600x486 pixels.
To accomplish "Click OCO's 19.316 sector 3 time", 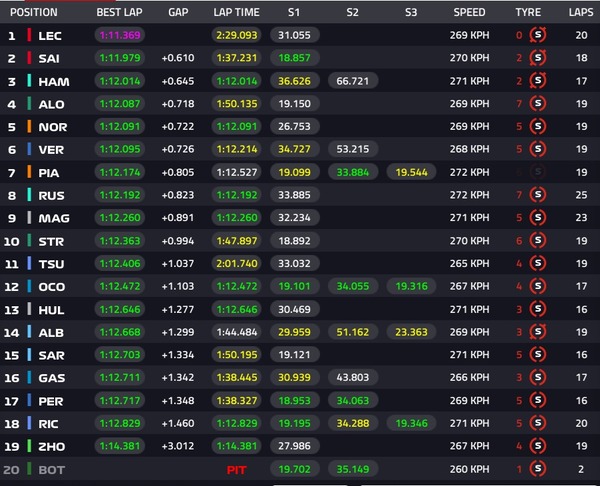I will (411, 286).
